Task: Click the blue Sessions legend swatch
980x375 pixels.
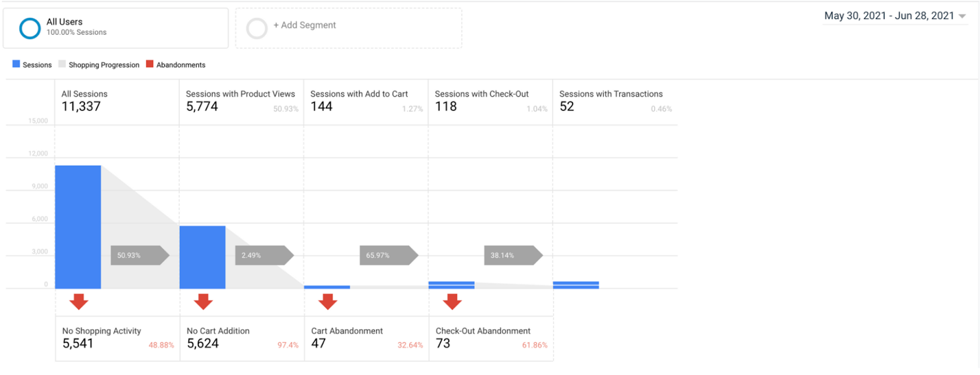Action: click(16, 64)
